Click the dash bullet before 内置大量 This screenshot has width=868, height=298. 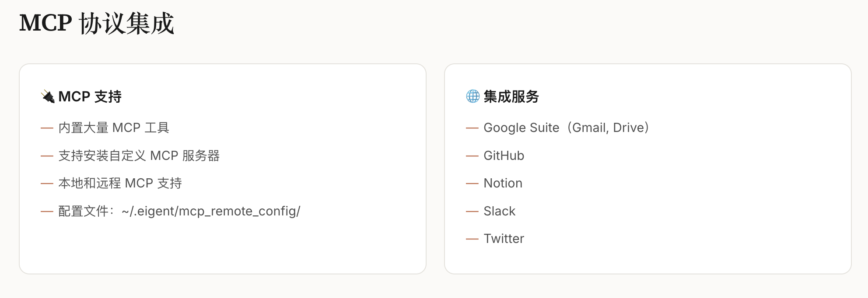tap(47, 128)
